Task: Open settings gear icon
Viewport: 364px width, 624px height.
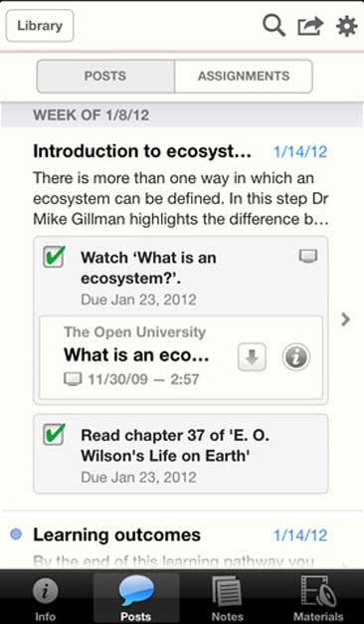Action: 346,26
